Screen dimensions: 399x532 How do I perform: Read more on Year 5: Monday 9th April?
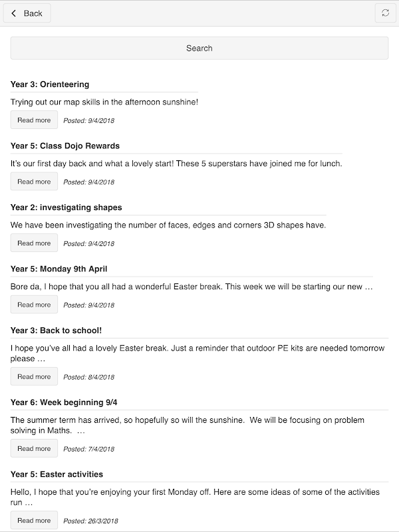[34, 305]
